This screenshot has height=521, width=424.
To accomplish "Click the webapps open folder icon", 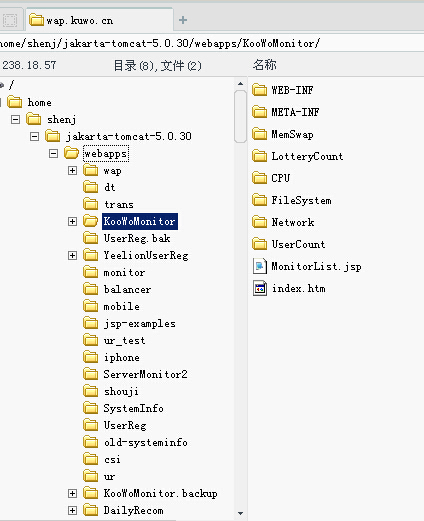I will [72, 153].
